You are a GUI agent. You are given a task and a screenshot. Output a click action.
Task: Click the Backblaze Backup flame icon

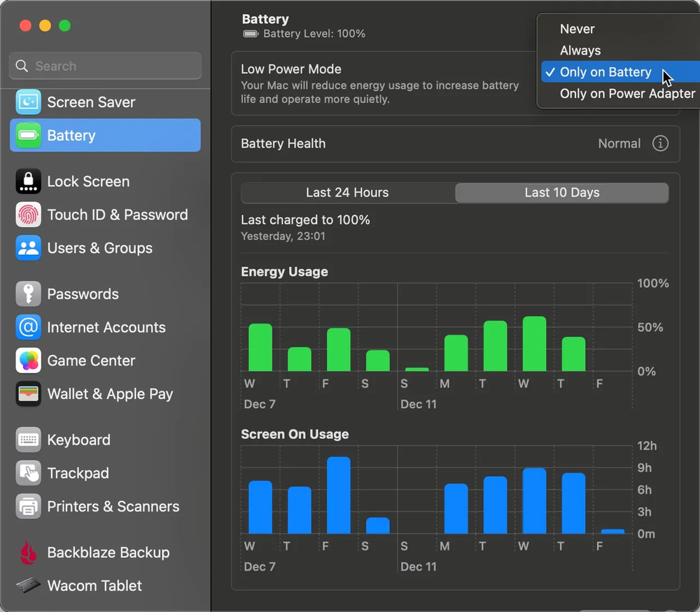(x=29, y=552)
